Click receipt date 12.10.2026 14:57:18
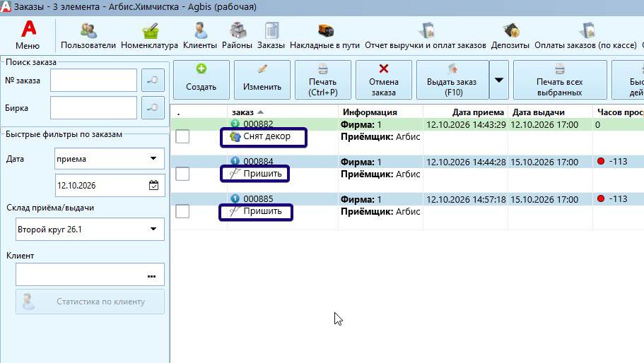Screen dimensions: 644x363 466,199
